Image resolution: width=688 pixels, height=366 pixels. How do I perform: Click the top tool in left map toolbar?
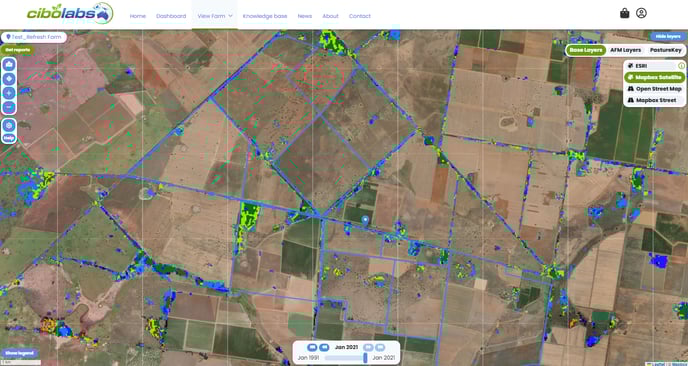tap(9, 65)
